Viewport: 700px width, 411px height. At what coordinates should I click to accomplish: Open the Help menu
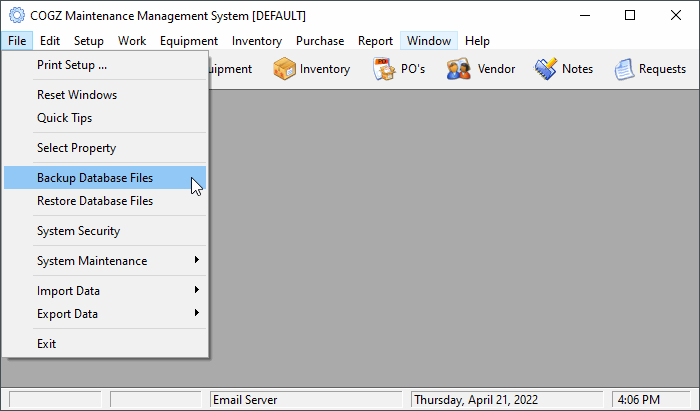(477, 41)
